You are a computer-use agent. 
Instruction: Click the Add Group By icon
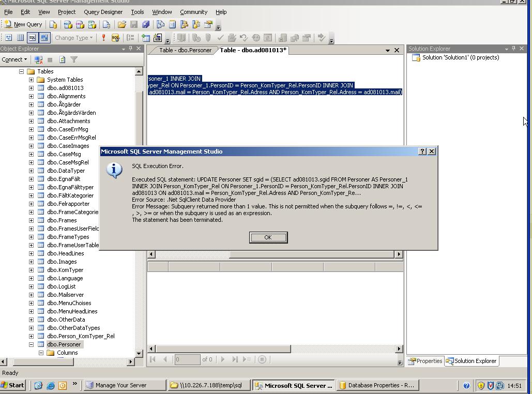click(130, 38)
